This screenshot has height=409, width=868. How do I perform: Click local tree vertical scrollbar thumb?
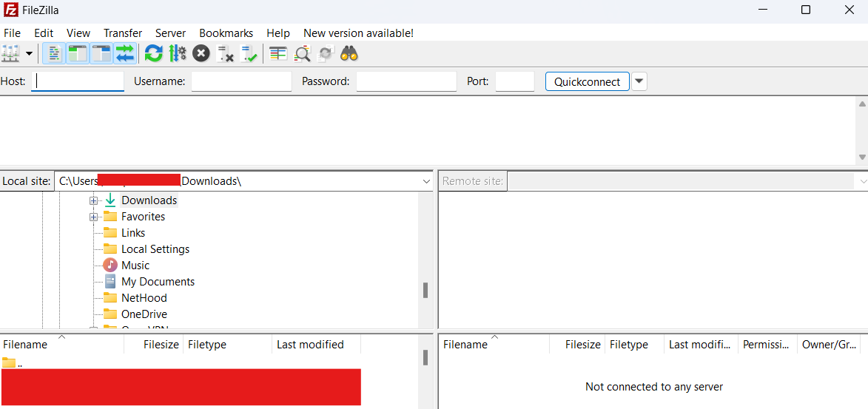[425, 290]
